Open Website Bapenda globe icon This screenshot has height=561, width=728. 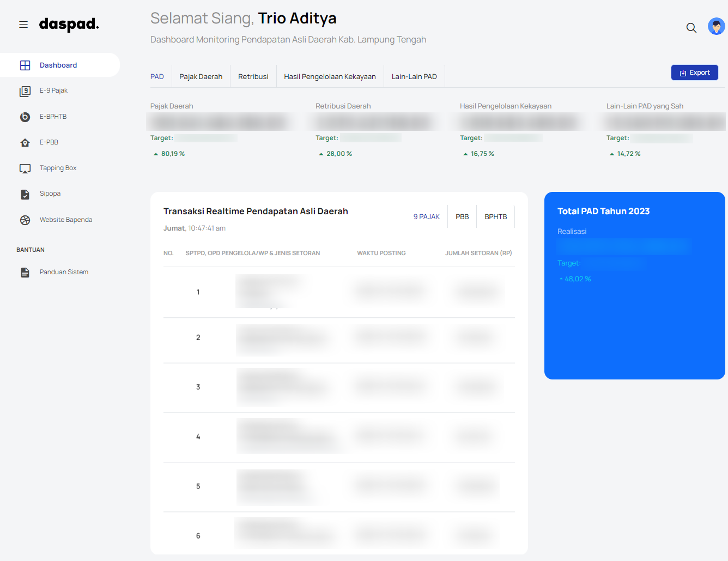point(25,220)
